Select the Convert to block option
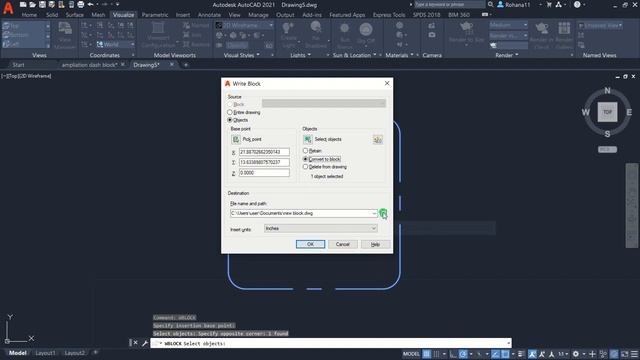 coord(305,159)
